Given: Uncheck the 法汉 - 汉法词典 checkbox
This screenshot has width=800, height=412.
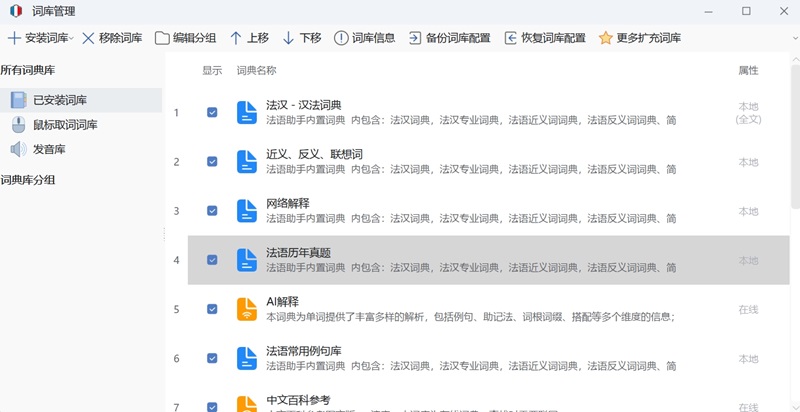Looking at the screenshot, I should [212, 112].
